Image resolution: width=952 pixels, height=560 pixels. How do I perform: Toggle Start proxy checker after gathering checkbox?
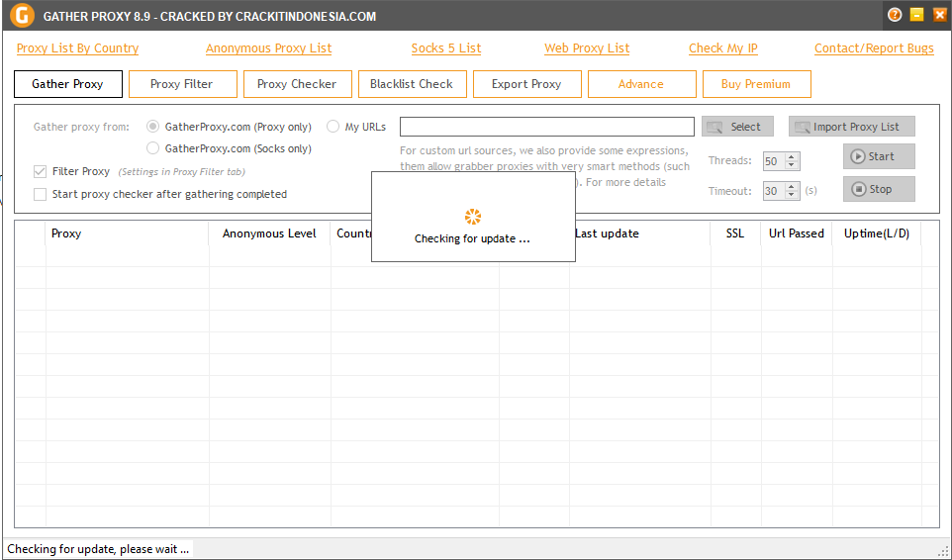41,195
